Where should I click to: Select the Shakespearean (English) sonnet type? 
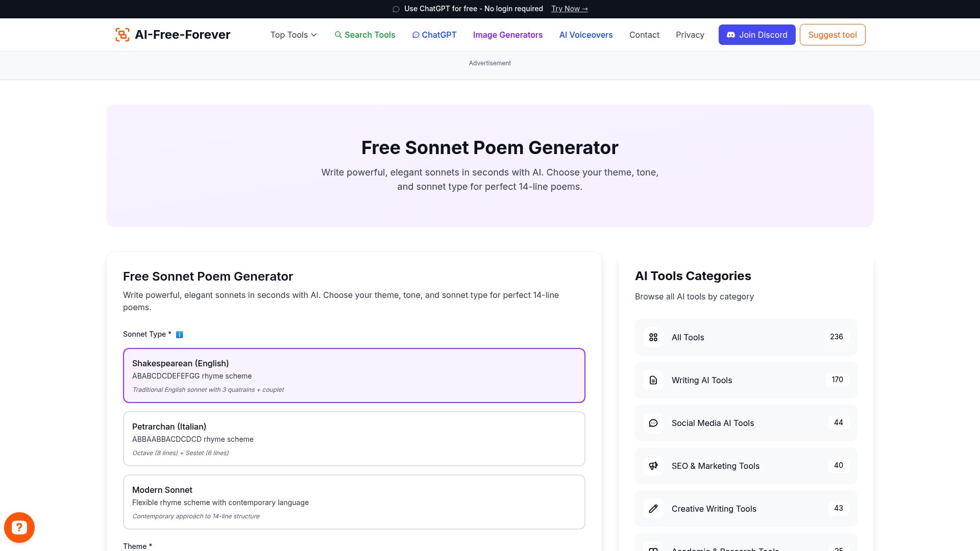(354, 375)
